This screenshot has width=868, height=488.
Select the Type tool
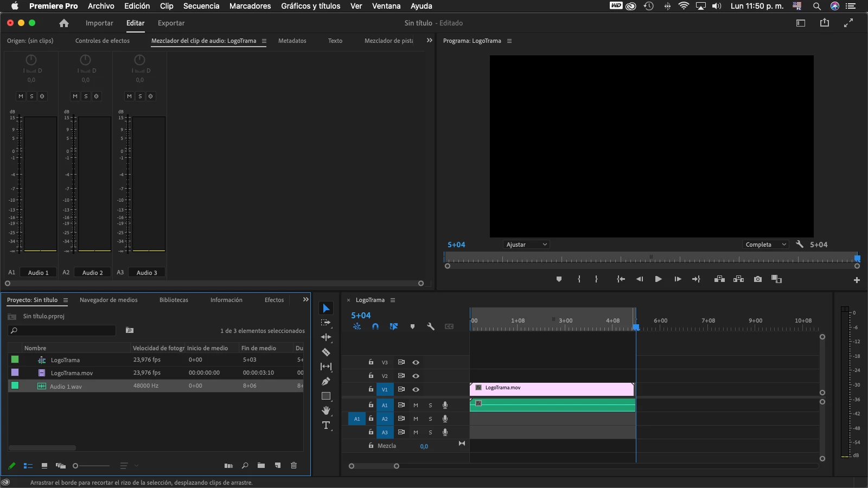click(326, 425)
